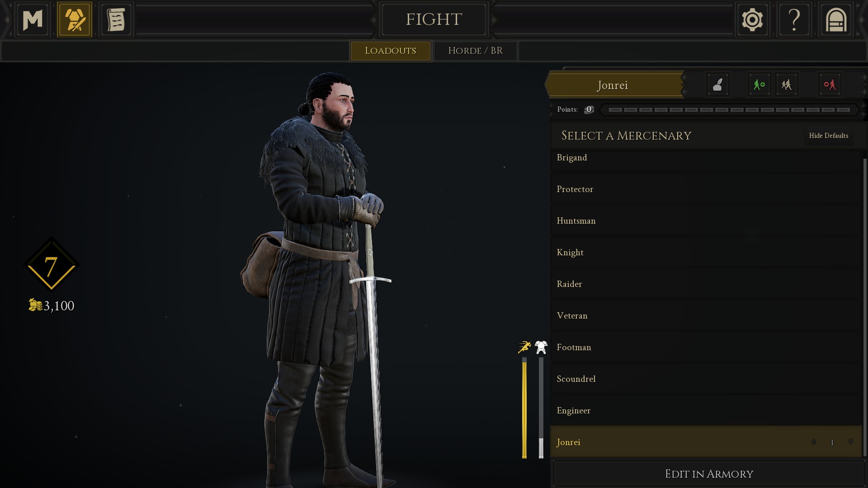Click the rename quill icon beside Jonrei

[718, 84]
